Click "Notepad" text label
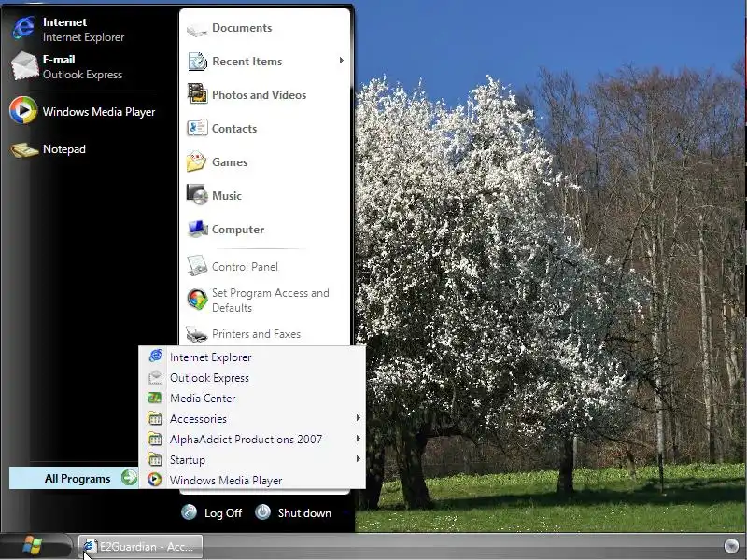747x560 pixels. click(x=64, y=149)
